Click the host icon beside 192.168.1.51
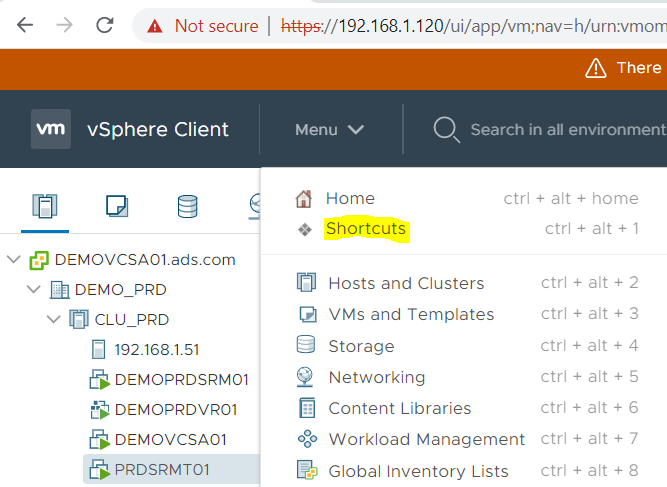667x487 pixels. pyautogui.click(x=98, y=349)
